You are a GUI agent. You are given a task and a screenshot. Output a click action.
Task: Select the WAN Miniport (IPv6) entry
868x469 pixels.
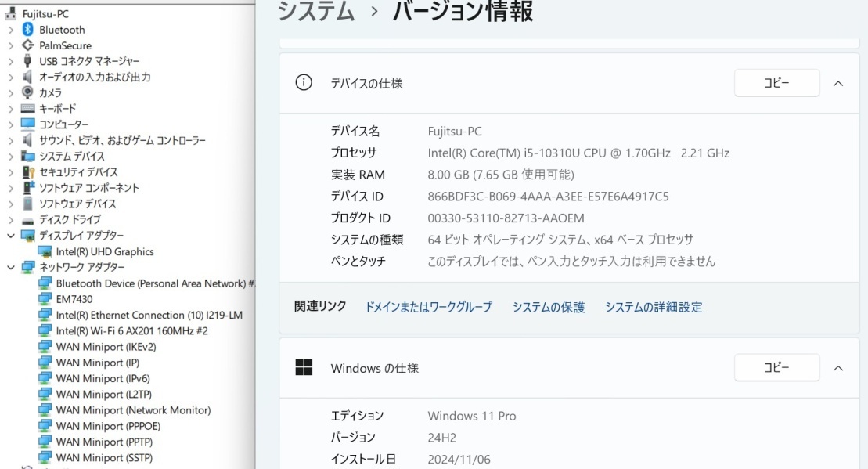[103, 379]
